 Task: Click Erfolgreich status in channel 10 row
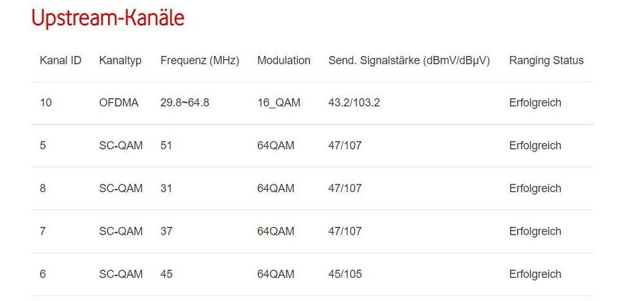(535, 102)
